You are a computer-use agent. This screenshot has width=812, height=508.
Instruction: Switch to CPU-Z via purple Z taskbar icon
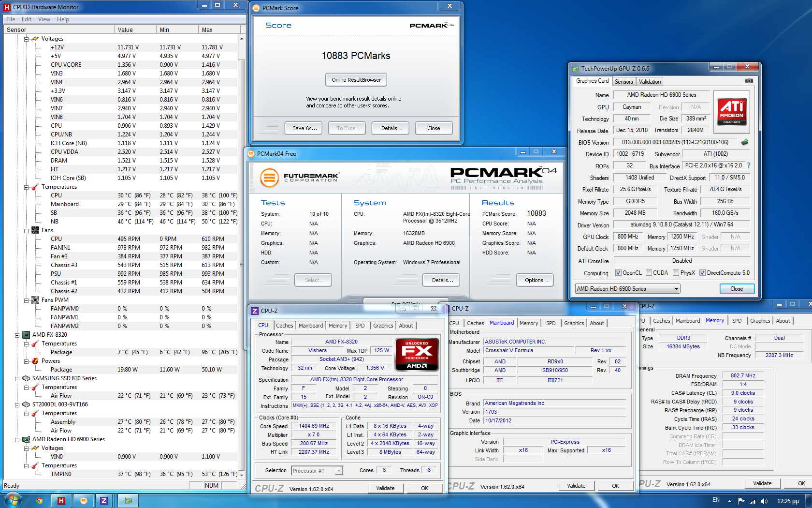104,501
